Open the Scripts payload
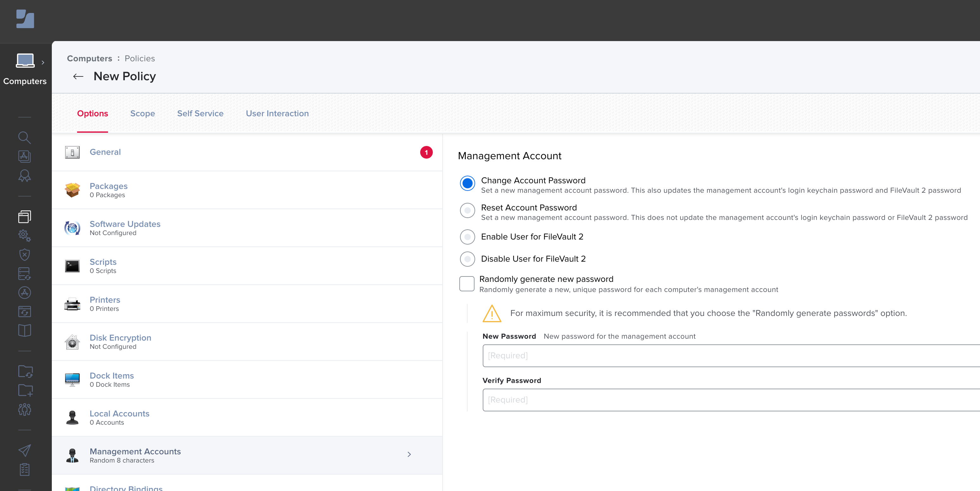This screenshot has width=980, height=491. (247, 266)
